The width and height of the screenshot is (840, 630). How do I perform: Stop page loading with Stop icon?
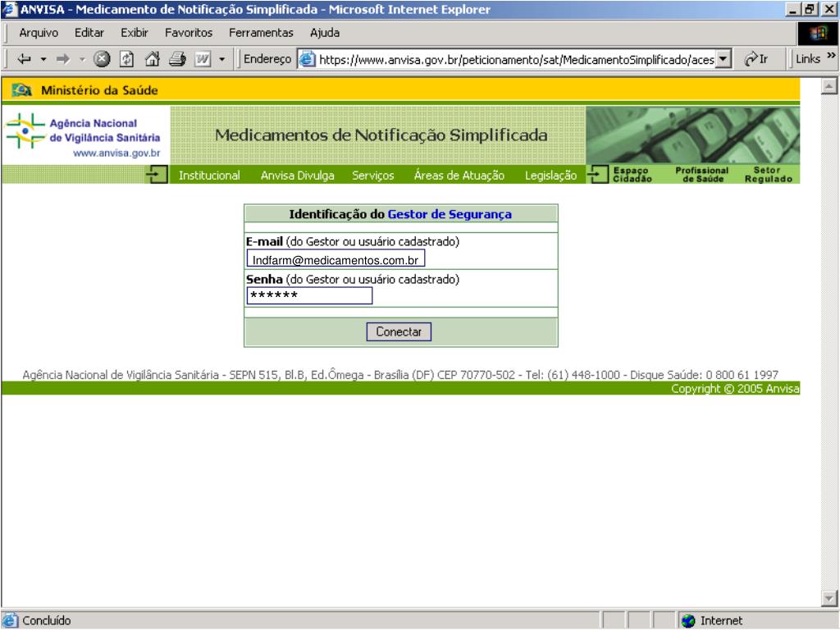102,59
